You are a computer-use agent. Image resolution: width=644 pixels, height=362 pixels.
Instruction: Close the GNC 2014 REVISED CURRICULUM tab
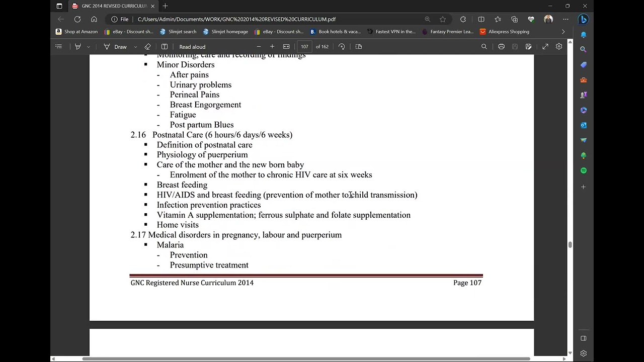tap(152, 6)
